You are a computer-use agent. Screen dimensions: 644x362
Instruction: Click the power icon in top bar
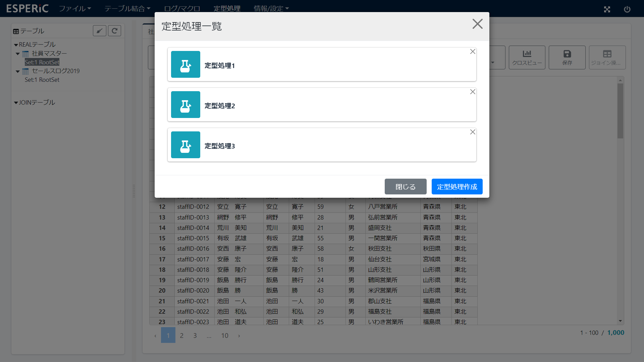coord(627,9)
